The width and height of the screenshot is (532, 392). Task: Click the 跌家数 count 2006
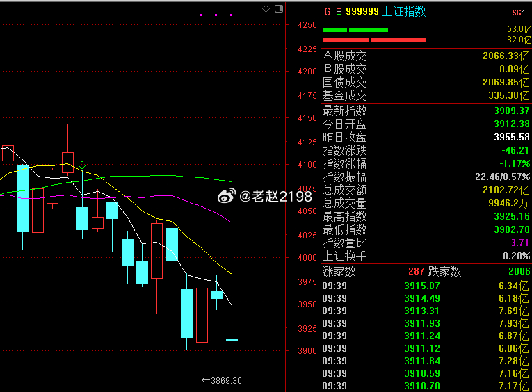tap(519, 271)
